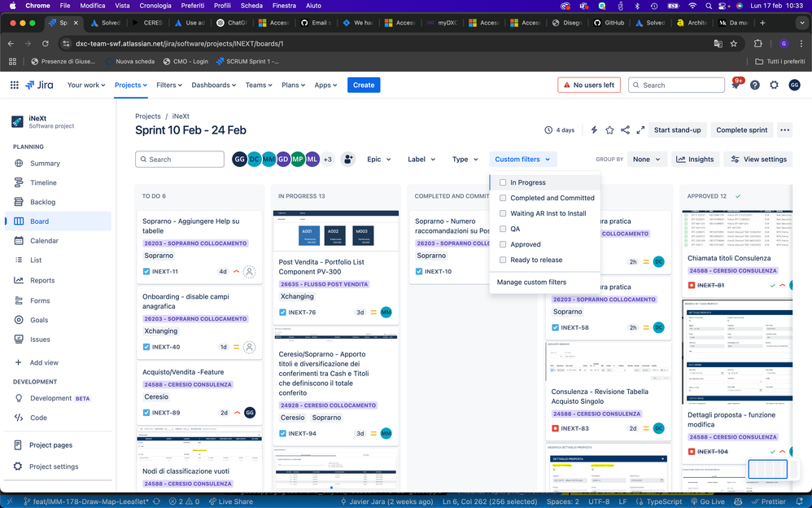Open Jira settings gear icon
812x508 pixels.
(x=775, y=85)
